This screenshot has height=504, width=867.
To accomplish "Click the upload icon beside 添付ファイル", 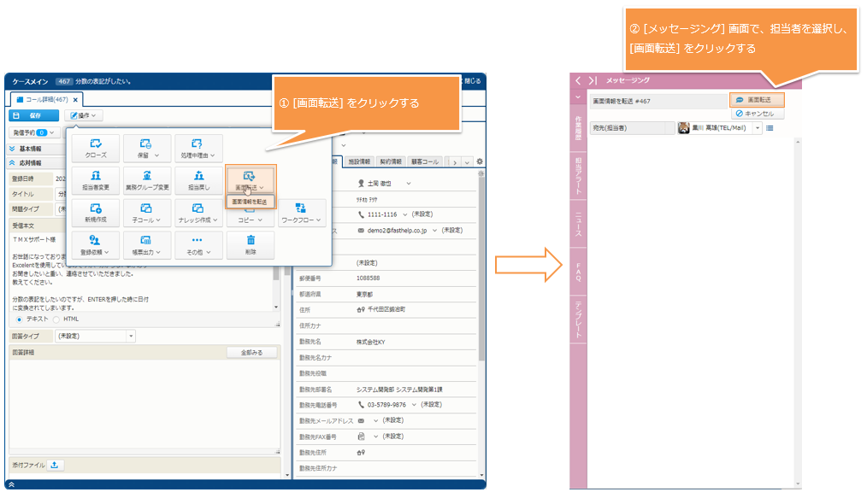I will [x=54, y=465].
